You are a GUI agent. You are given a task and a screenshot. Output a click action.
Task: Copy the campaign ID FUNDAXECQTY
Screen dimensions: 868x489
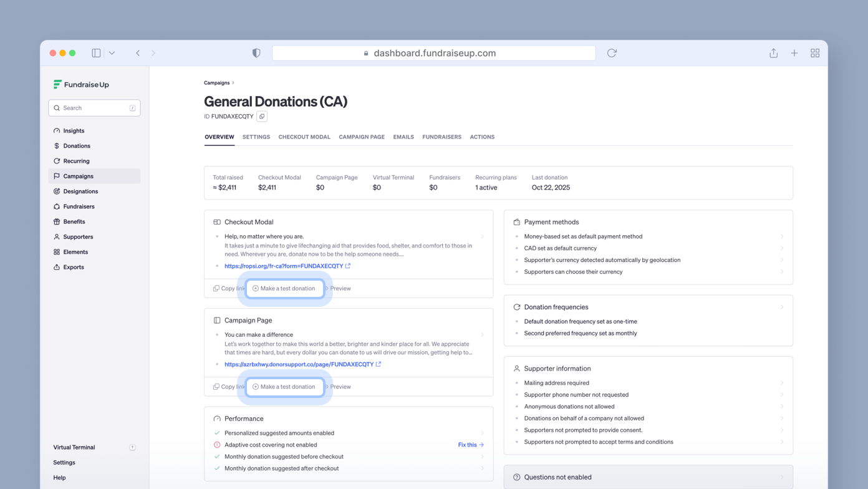tap(261, 116)
